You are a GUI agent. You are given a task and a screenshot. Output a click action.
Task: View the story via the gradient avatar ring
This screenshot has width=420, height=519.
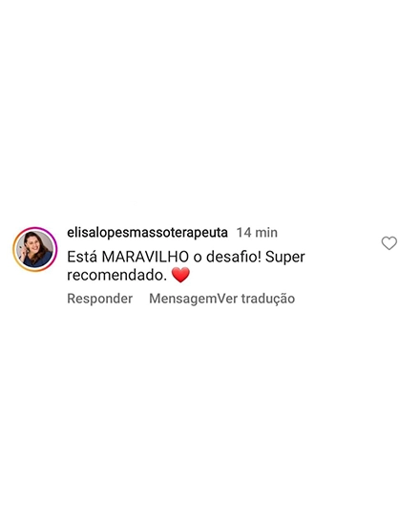point(34,249)
